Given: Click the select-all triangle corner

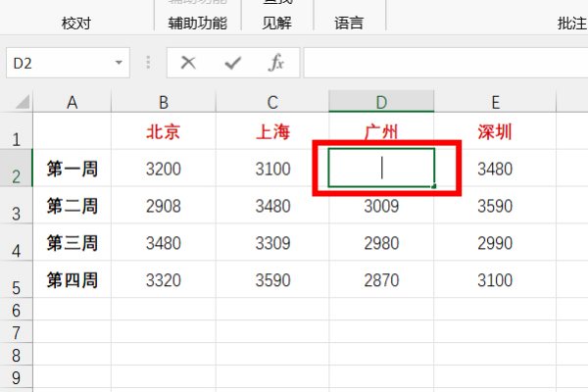Looking at the screenshot, I should [x=23, y=102].
